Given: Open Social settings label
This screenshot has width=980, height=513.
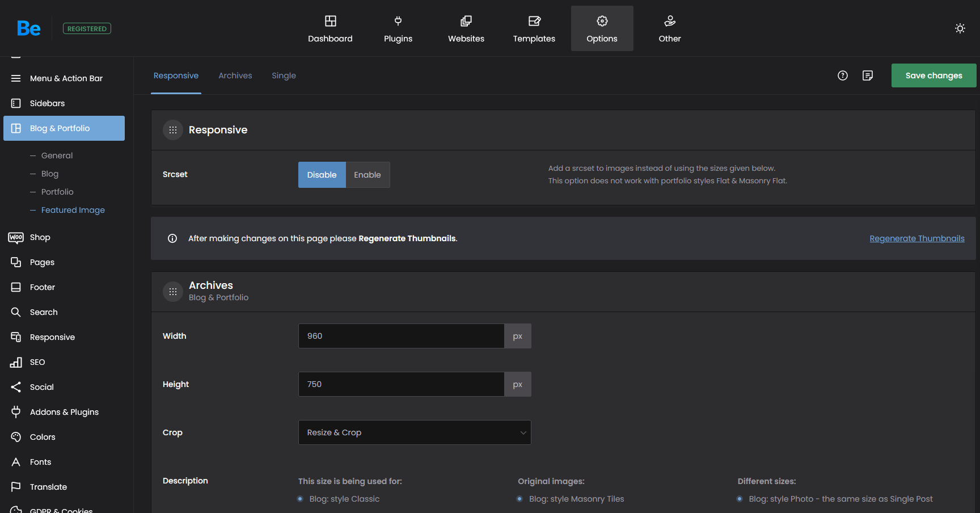Looking at the screenshot, I should pos(42,387).
